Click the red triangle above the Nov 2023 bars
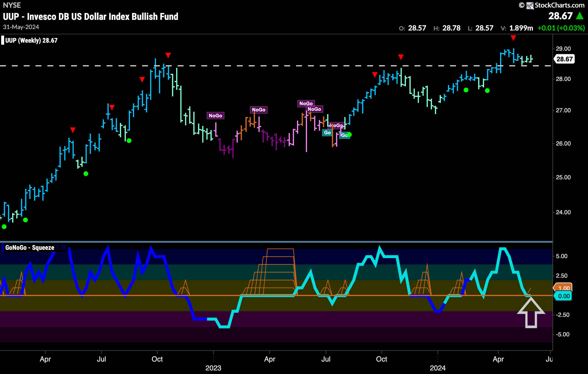This screenshot has height=374, width=588. pos(401,57)
